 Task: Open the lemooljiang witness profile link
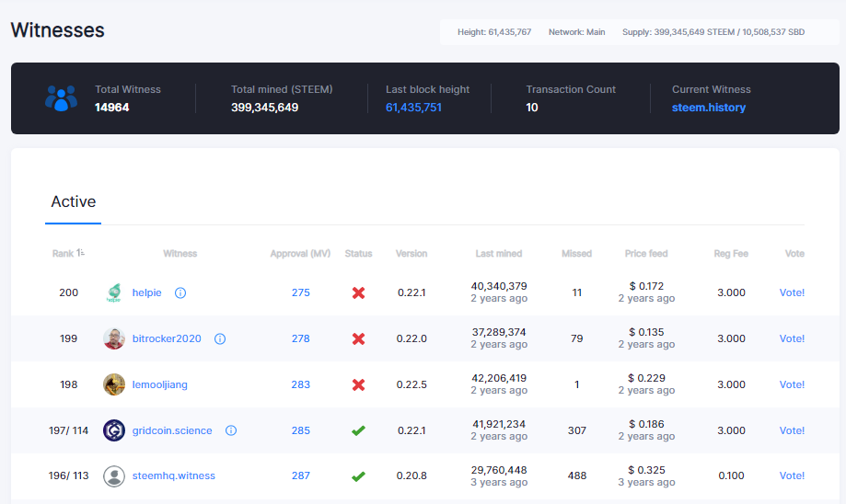[x=159, y=384]
